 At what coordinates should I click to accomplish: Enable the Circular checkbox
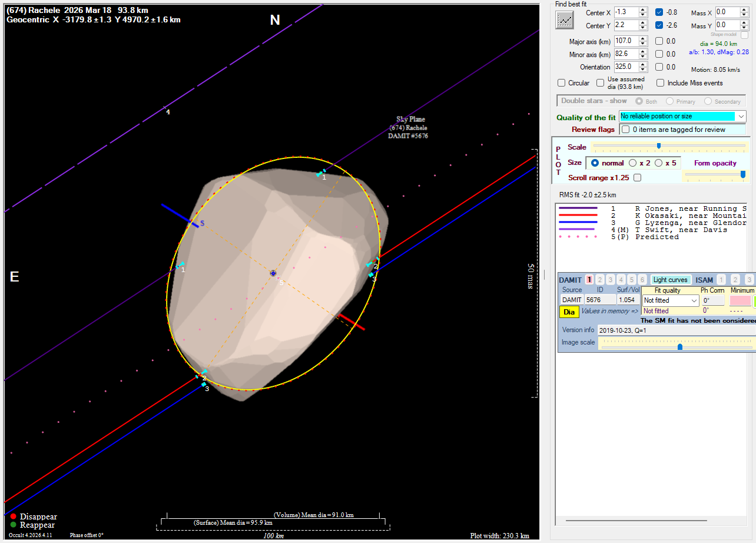pyautogui.click(x=562, y=83)
